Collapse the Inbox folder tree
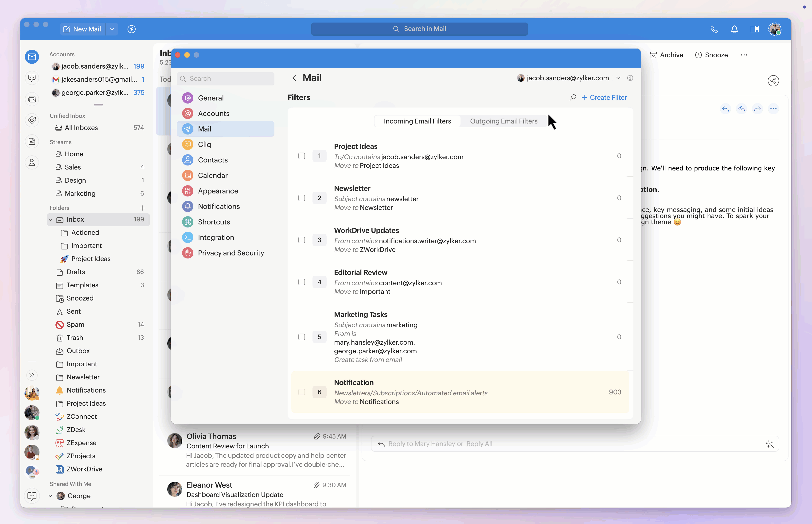Image resolution: width=812 pixels, height=524 pixels. [50, 220]
